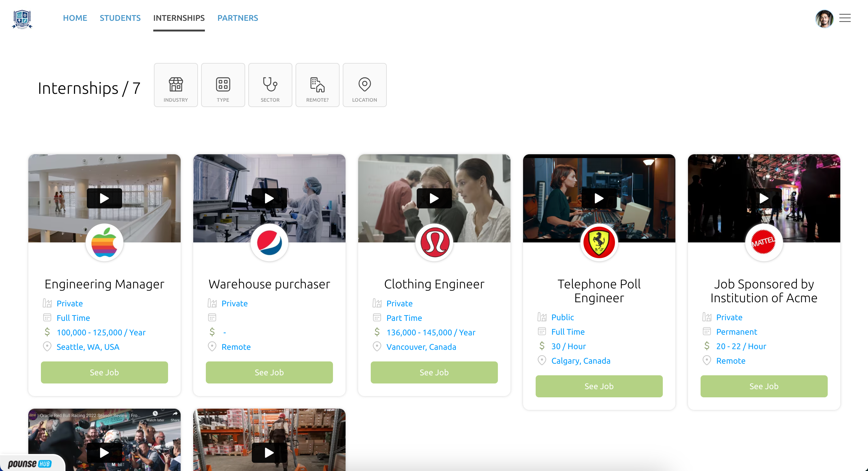Play the Engineering Manager video
Image resolution: width=868 pixels, height=471 pixels.
point(104,199)
